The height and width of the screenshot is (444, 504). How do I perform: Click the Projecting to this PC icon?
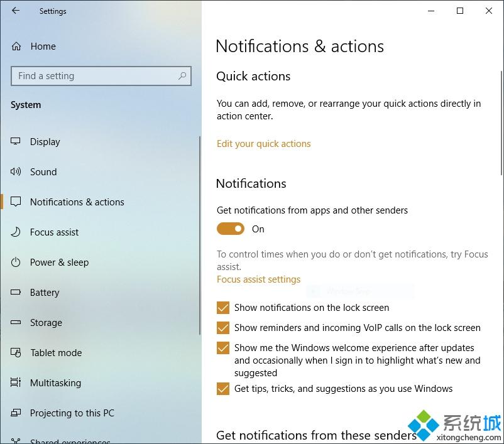coord(16,413)
